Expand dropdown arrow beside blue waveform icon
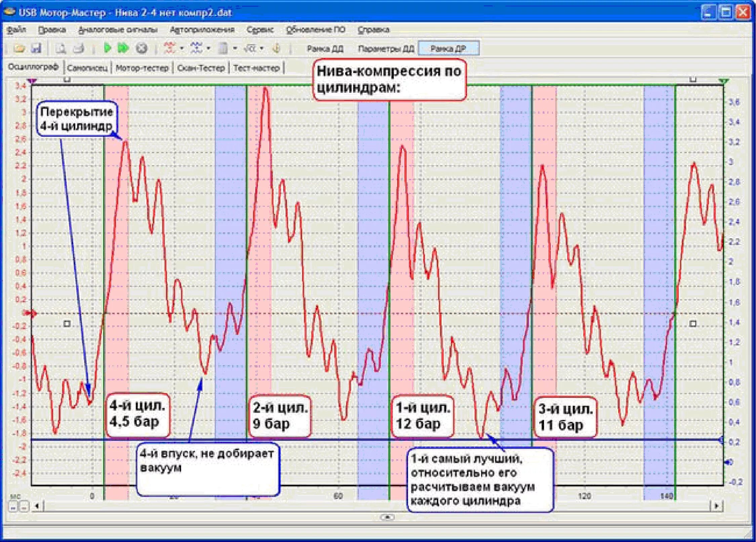The height and width of the screenshot is (542, 756). tap(208, 48)
